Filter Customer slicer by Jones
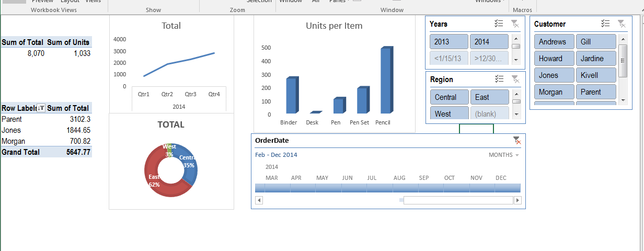This screenshot has width=644, height=251. pos(554,75)
